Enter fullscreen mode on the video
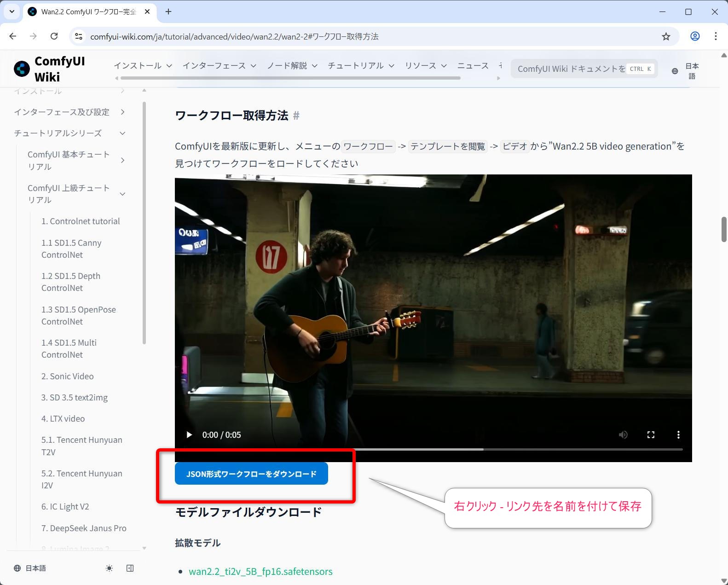728x585 pixels. pyautogui.click(x=651, y=434)
